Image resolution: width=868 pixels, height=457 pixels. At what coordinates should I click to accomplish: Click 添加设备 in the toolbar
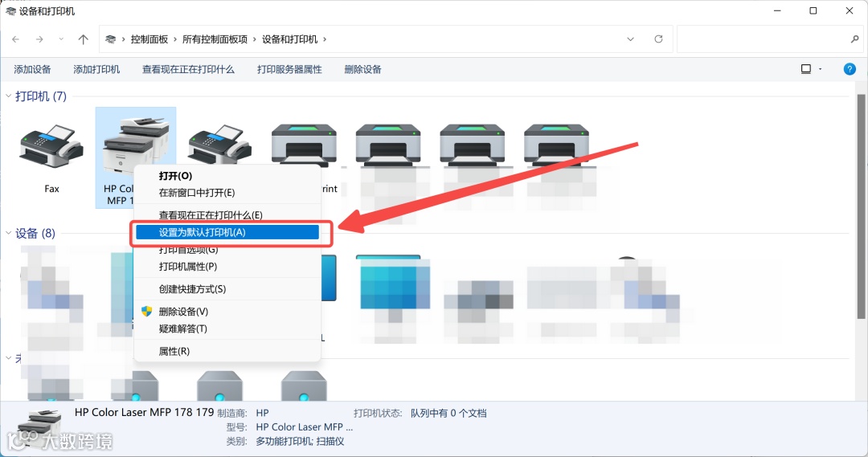click(32, 69)
